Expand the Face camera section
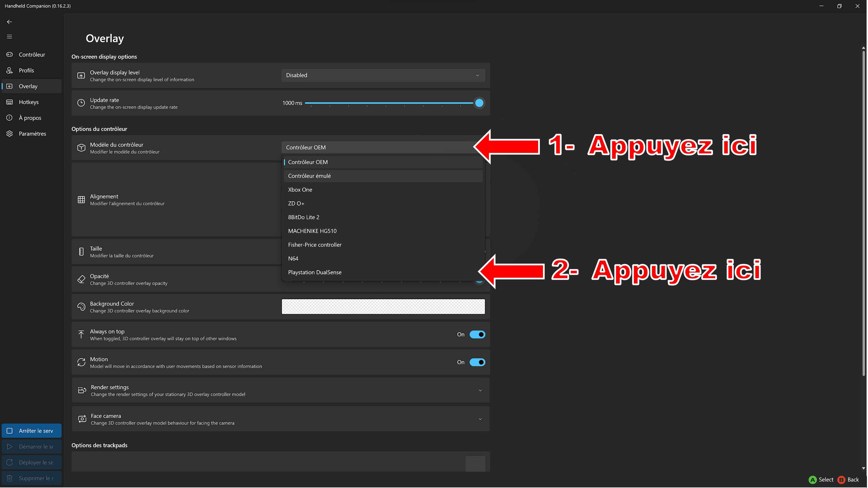The height and width of the screenshot is (488, 868). (480, 419)
